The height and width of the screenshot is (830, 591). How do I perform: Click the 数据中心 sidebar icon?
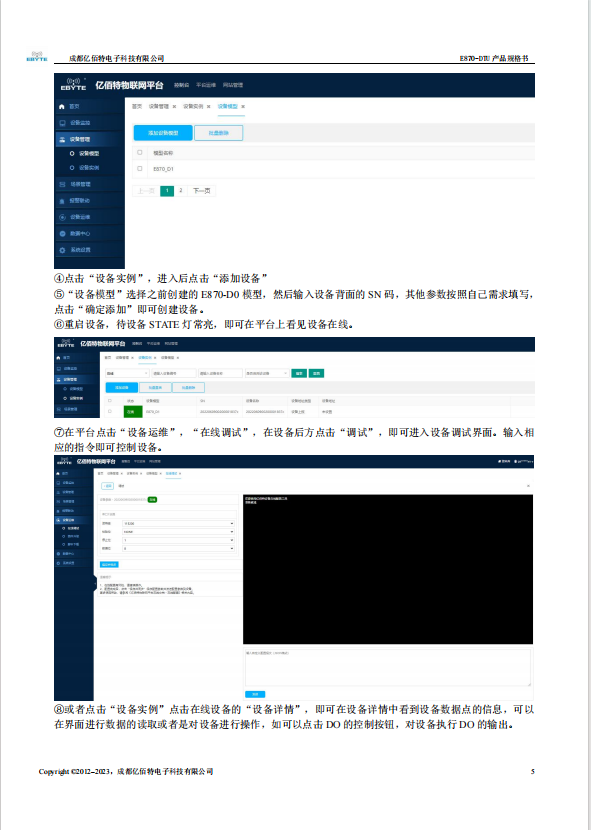(x=62, y=233)
